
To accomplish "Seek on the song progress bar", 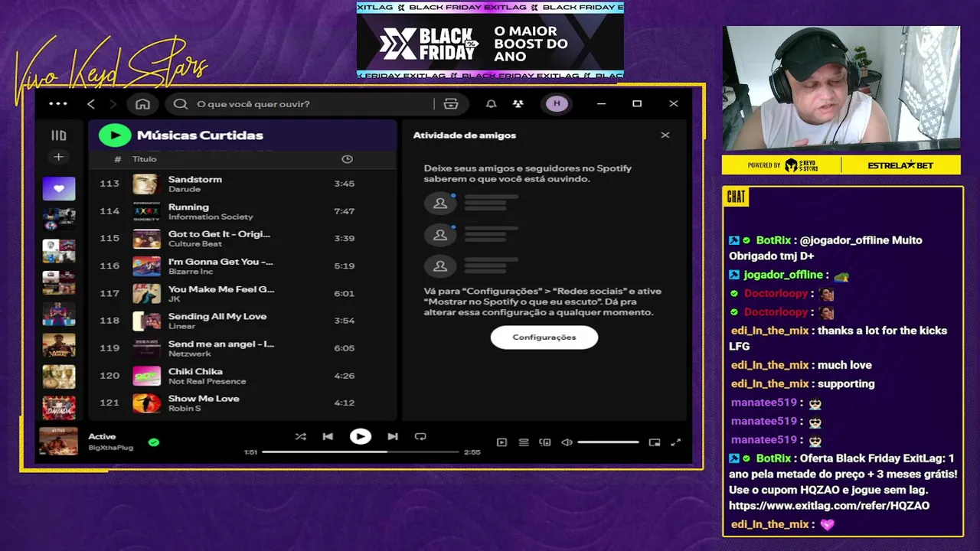I will coord(361,452).
